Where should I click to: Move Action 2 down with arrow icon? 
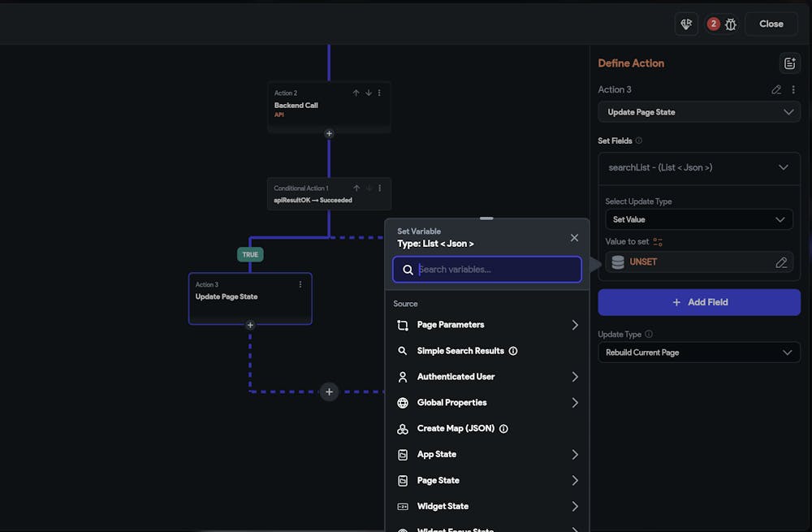pyautogui.click(x=368, y=93)
